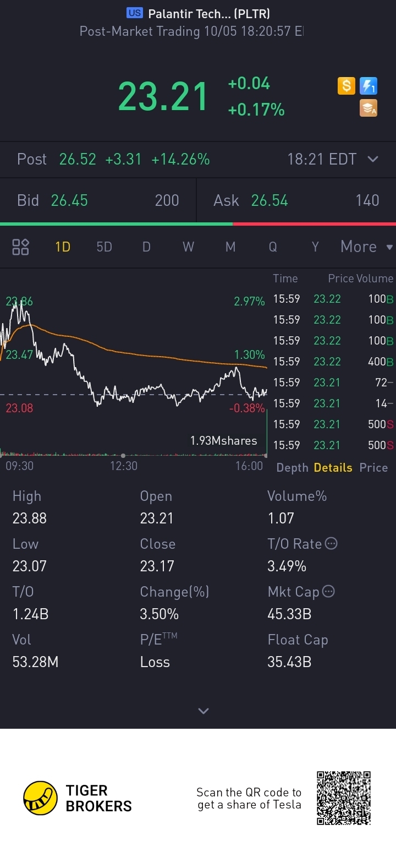Tap the 23.08 red chart price label

[19, 408]
